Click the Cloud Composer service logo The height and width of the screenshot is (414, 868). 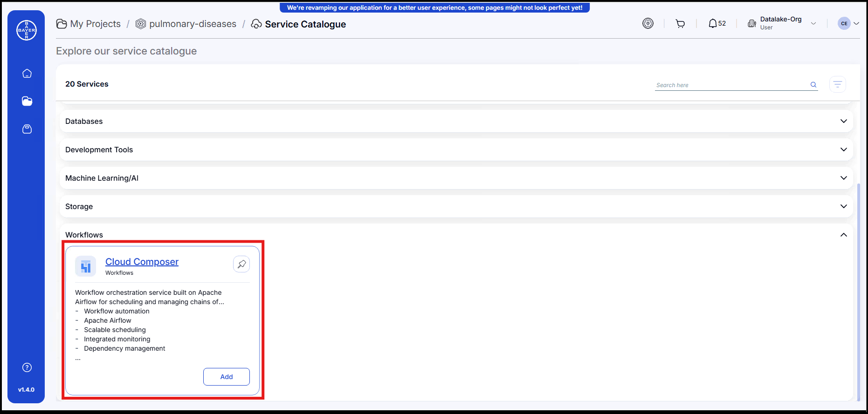click(85, 266)
